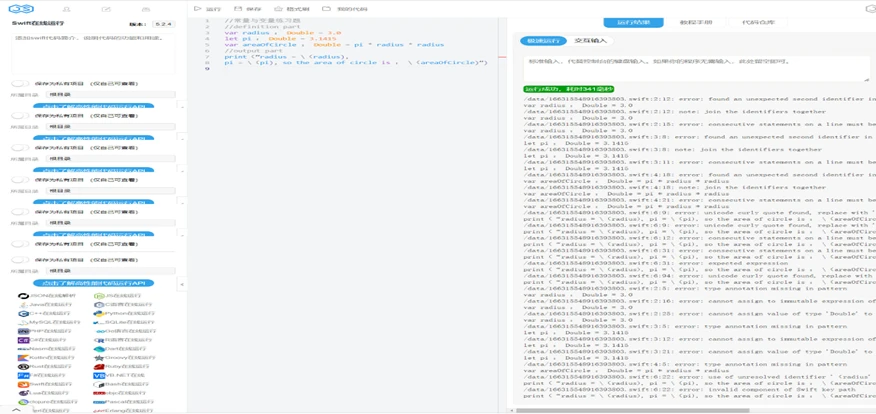Viewport: 876px width, 414px height.
Task: Open the Swift version 5.2.4 dropdown
Action: pyautogui.click(x=164, y=25)
